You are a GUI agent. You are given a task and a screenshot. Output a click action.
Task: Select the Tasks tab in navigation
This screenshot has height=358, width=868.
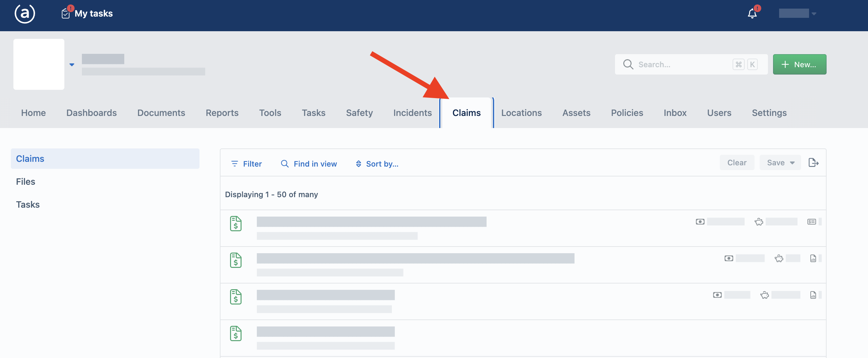pos(313,113)
